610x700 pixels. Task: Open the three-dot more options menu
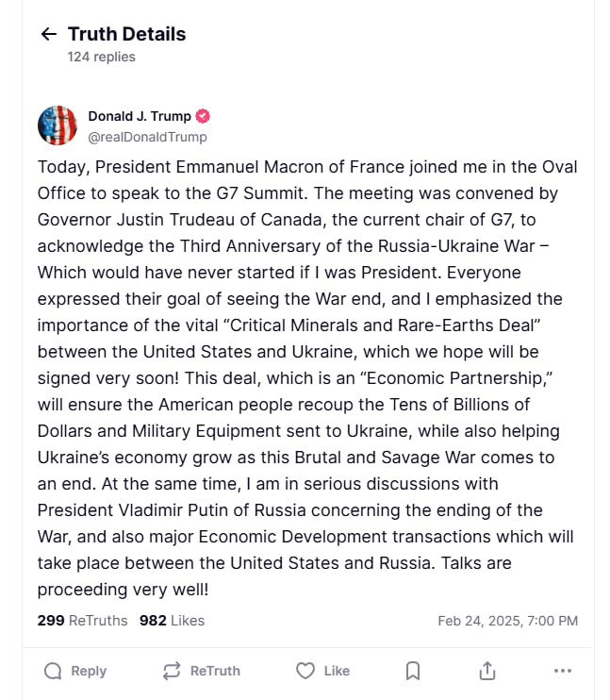click(x=563, y=671)
